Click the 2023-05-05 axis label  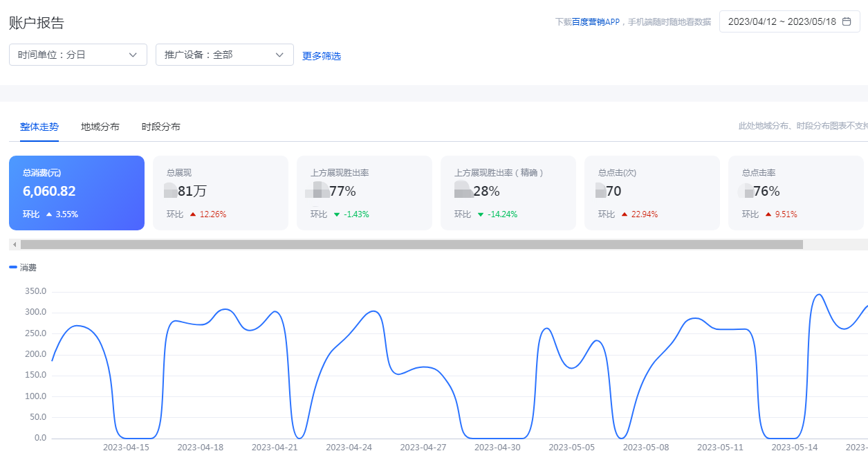[x=571, y=448]
